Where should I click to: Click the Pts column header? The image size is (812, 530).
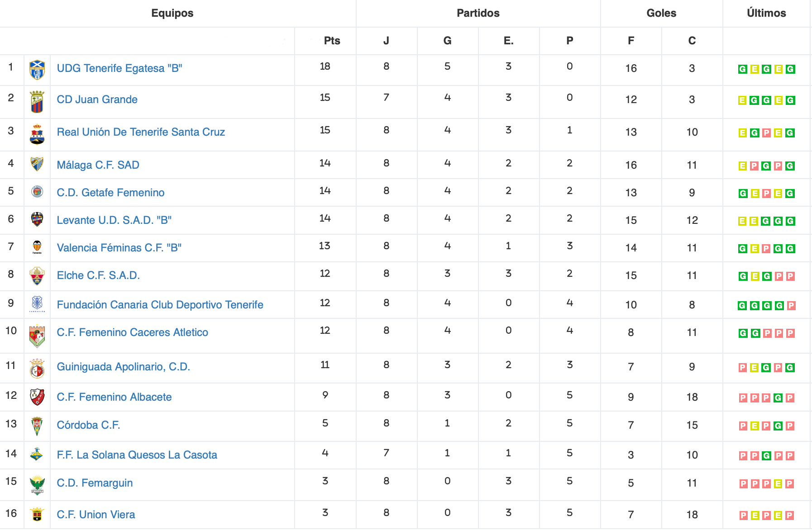click(332, 41)
